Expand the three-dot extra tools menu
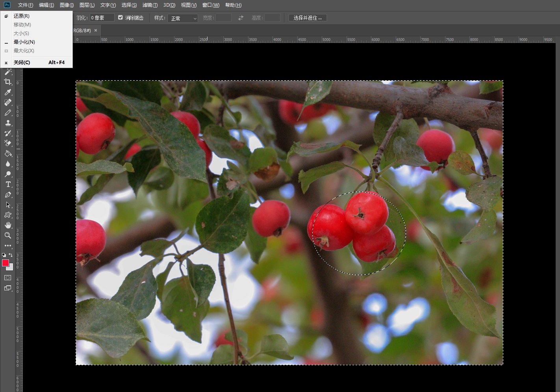This screenshot has width=560, height=392. (7, 246)
